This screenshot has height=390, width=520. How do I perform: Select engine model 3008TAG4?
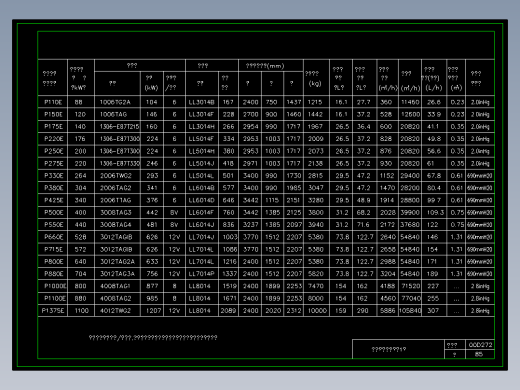click(x=116, y=225)
